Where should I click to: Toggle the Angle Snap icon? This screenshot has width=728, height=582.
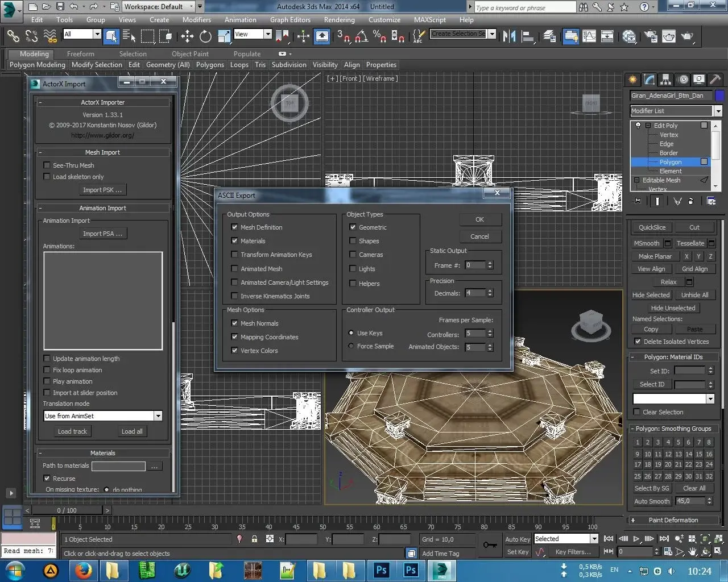click(x=362, y=37)
